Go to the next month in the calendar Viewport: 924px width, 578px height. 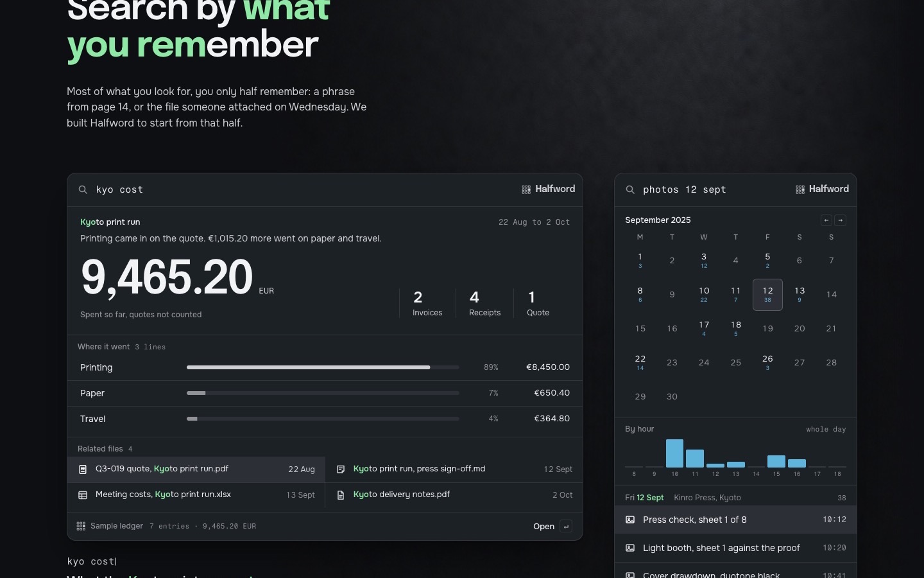pos(841,220)
